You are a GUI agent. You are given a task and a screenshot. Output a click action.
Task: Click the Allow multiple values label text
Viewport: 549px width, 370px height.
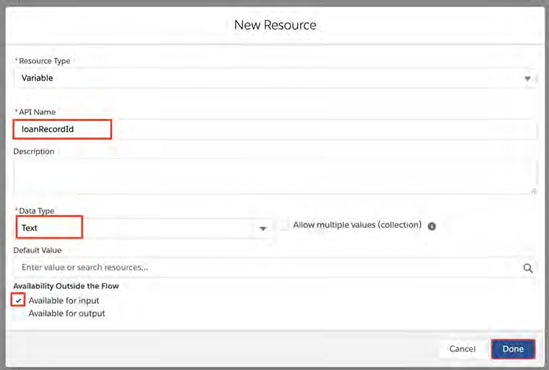point(357,225)
